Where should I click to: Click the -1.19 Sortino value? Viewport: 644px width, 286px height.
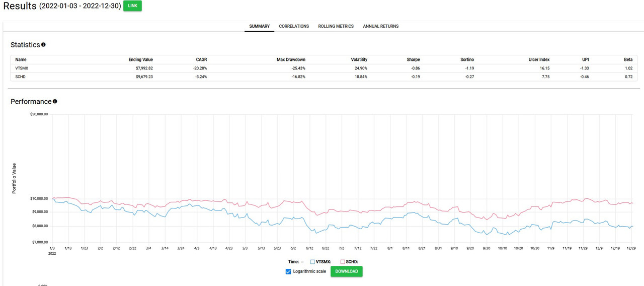tap(469, 68)
